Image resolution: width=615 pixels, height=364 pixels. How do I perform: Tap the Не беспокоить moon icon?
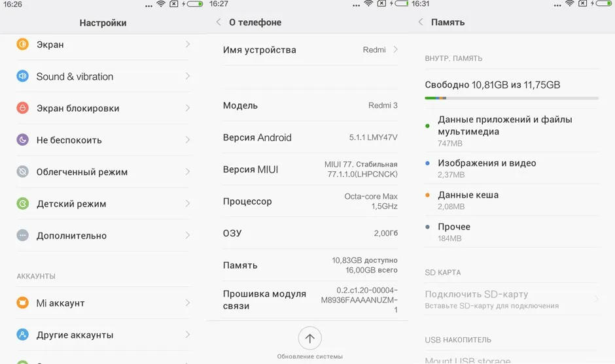pyautogui.click(x=22, y=139)
